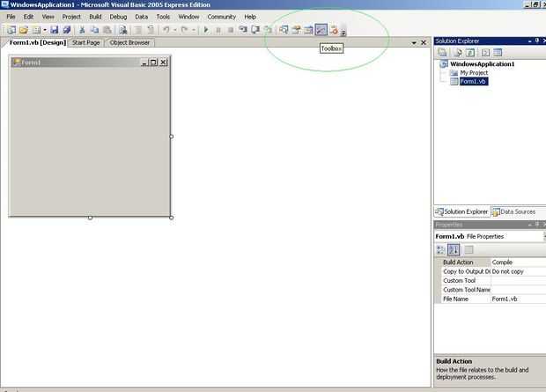Click the highlighted Toolbox toolbar icon
Viewport: 546px width, 392px height.
click(321, 30)
